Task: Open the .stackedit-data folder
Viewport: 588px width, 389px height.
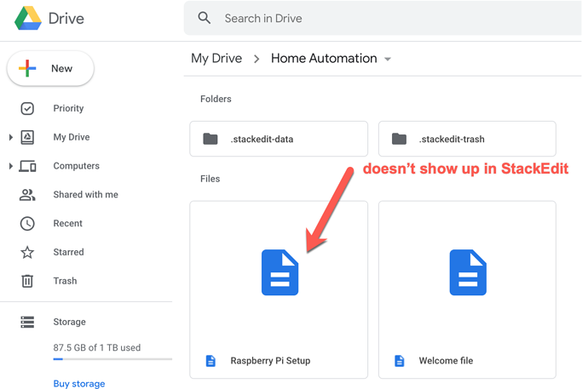Action: [x=279, y=139]
